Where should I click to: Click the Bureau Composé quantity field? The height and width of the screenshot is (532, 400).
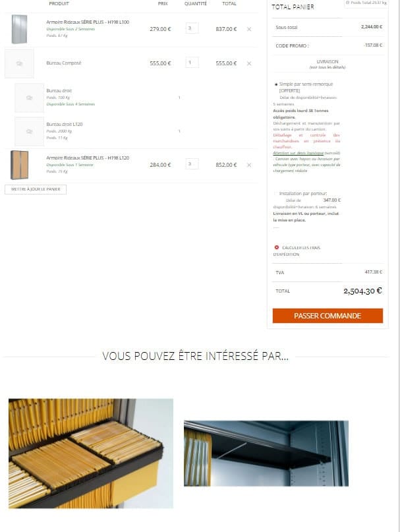[192, 63]
